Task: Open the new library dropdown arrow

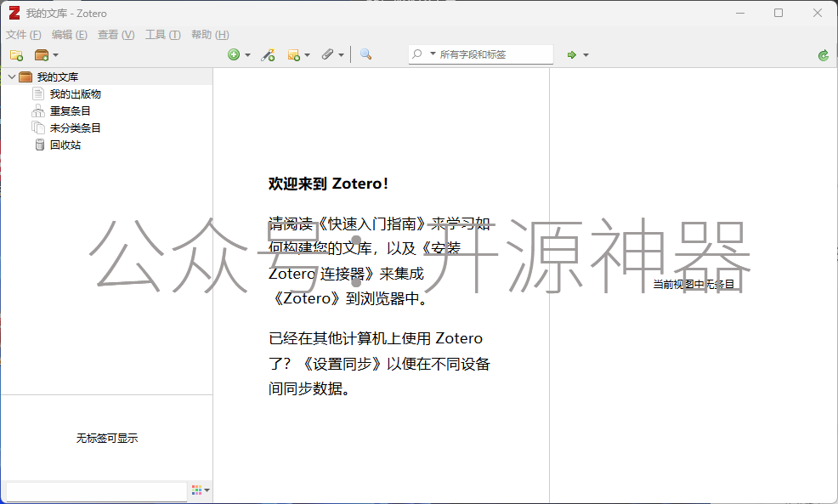Action: click(55, 55)
